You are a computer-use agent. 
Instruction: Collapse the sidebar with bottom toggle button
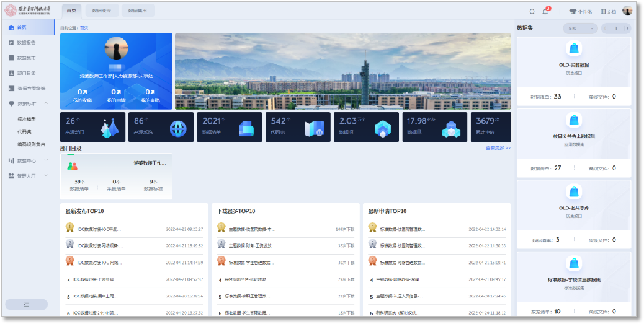pyautogui.click(x=26, y=304)
